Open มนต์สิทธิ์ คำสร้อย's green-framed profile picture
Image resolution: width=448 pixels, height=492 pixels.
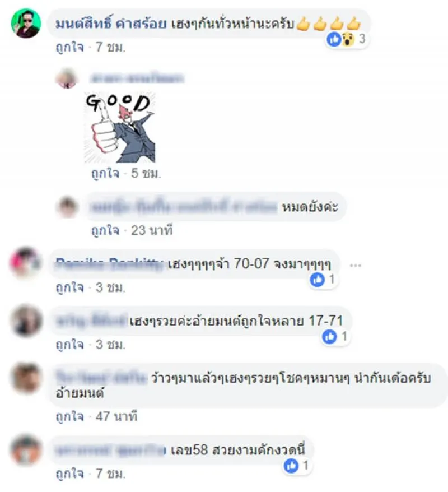(26, 23)
